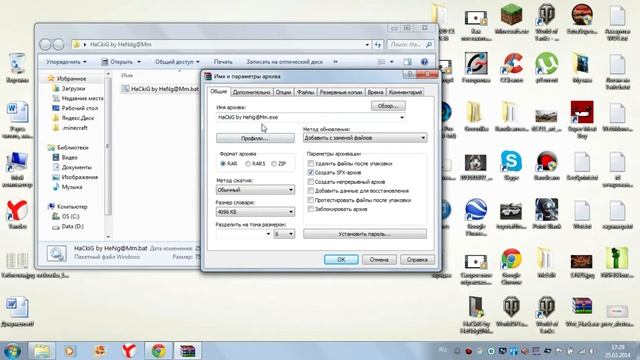This screenshot has height=360, width=640.
Task: Select the RAR archive format
Action: 223,164
